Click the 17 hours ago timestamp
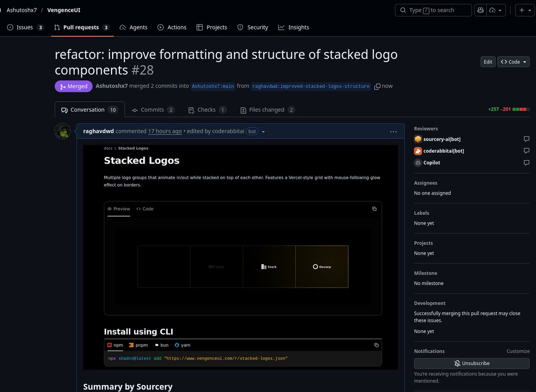The width and height of the screenshot is (536, 392). click(x=165, y=131)
